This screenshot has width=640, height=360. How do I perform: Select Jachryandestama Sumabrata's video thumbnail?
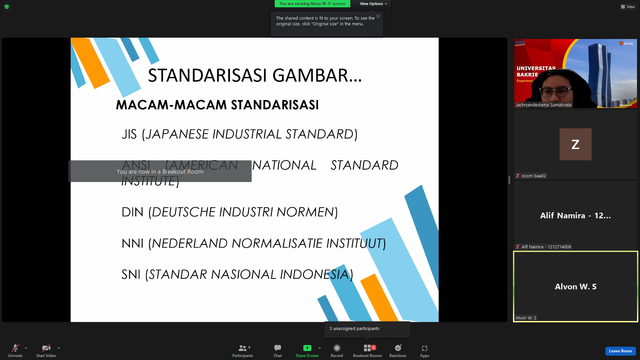coord(575,73)
